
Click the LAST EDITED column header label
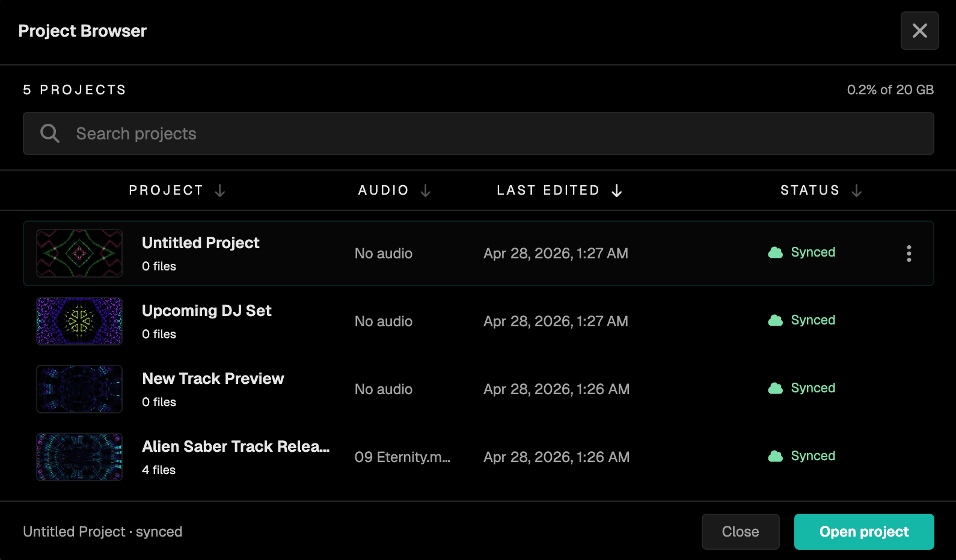548,190
